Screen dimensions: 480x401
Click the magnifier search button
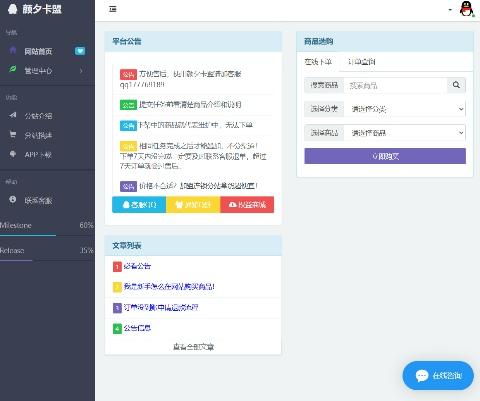click(456, 85)
